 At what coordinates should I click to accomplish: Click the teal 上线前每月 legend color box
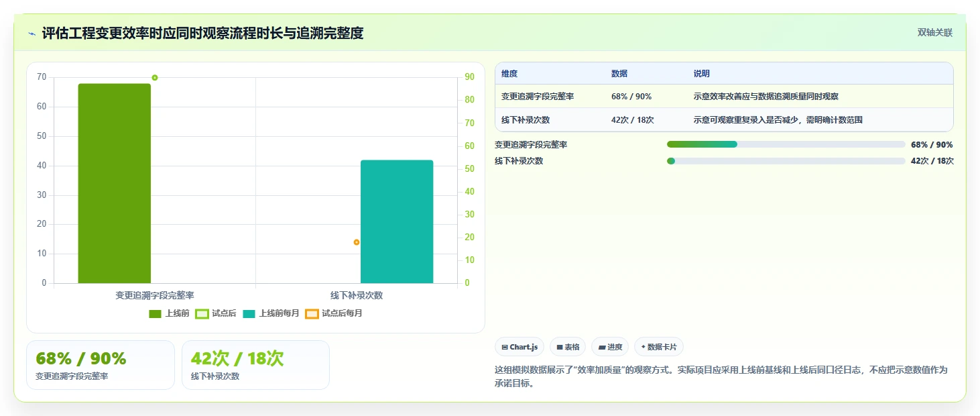tap(249, 313)
